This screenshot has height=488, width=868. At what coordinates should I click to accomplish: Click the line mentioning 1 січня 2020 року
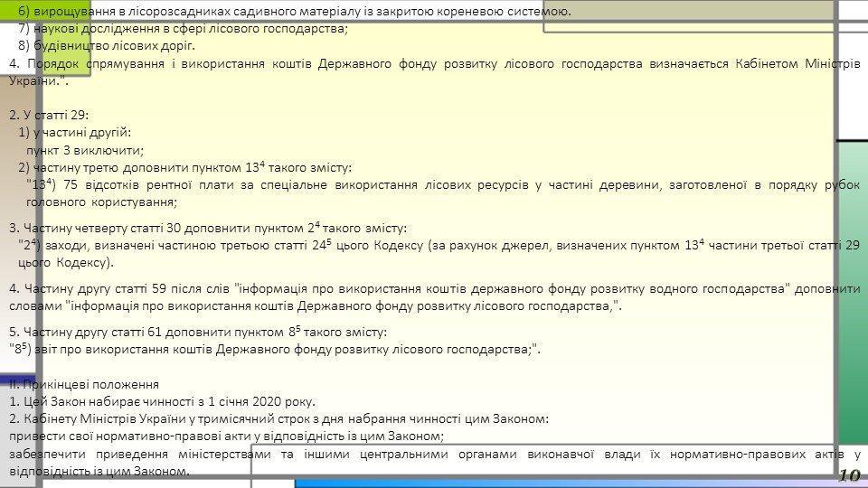161,401
